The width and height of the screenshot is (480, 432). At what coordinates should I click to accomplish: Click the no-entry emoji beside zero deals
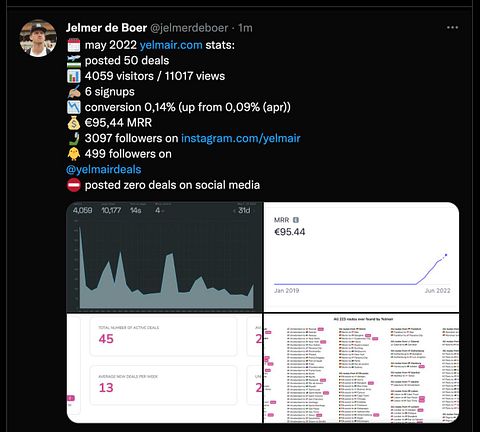click(x=74, y=185)
